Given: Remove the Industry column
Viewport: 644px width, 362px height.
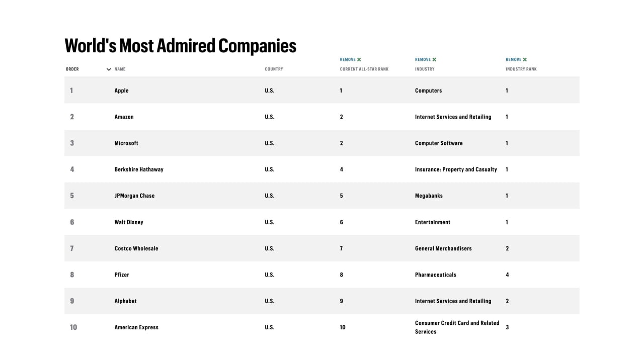Looking at the screenshot, I should click(x=426, y=59).
